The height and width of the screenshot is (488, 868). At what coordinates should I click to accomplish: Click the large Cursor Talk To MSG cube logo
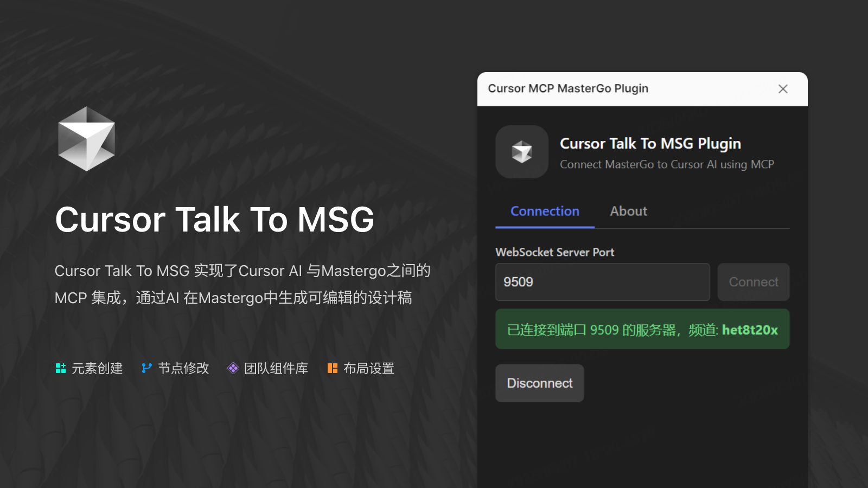pyautogui.click(x=86, y=138)
